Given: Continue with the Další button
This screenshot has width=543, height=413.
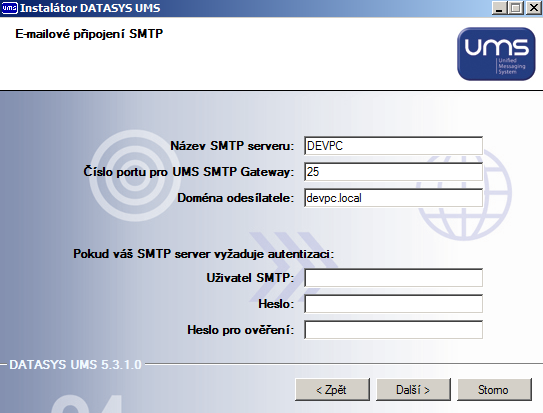Looking at the screenshot, I should pos(413,390).
